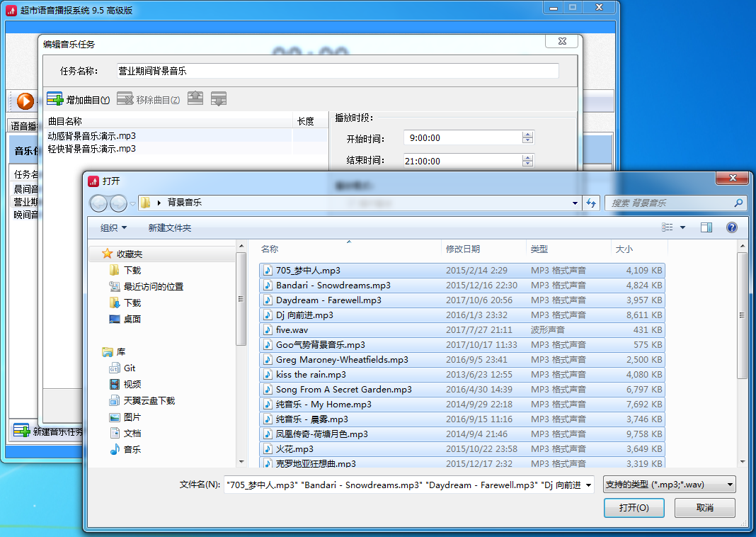Select file Daydream - Farewell.mp3
Viewport: 756px width, 537px height.
(462, 300)
